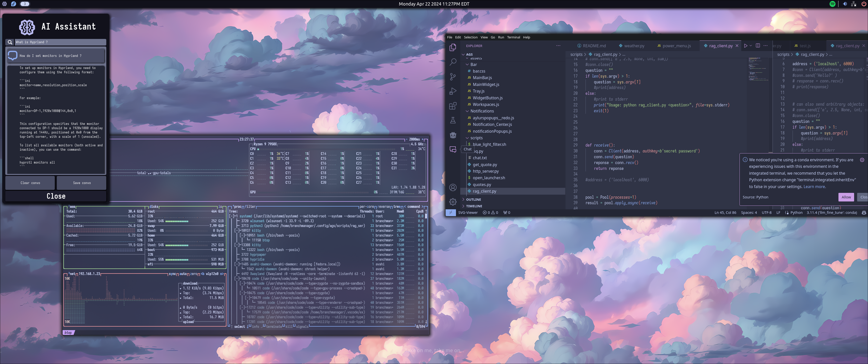Open the Testing flask icon view
The width and height of the screenshot is (868, 364).
pyautogui.click(x=453, y=120)
